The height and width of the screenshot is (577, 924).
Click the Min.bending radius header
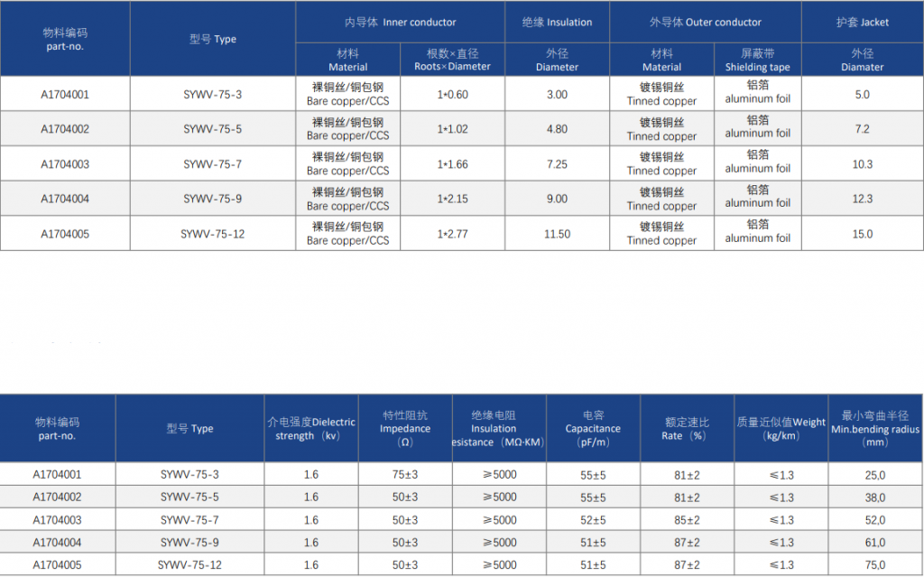(x=875, y=428)
